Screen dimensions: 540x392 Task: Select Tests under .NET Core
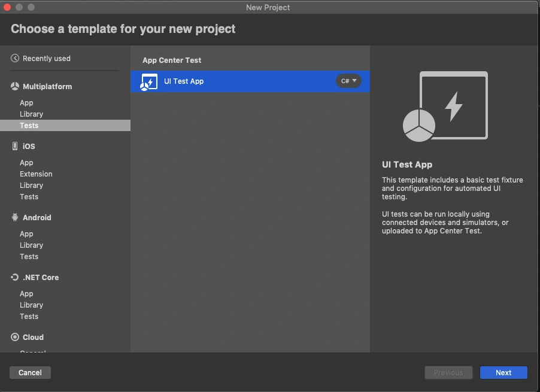(x=29, y=316)
